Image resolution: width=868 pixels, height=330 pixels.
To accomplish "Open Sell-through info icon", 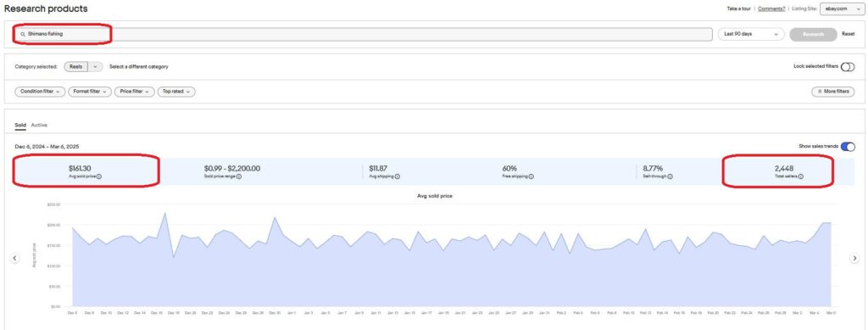I will (x=670, y=176).
